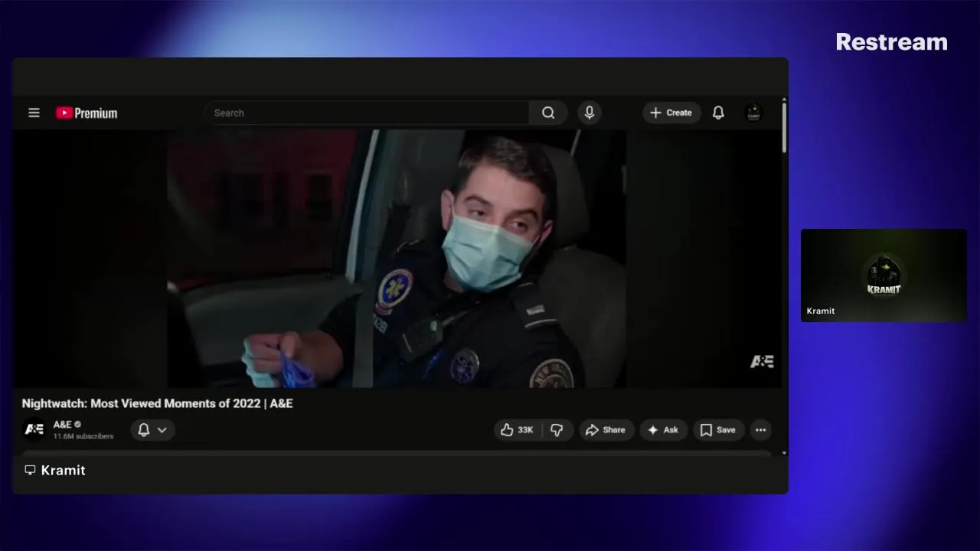The width and height of the screenshot is (980, 551).
Task: Focus the YouTube Search field
Action: coord(367,112)
